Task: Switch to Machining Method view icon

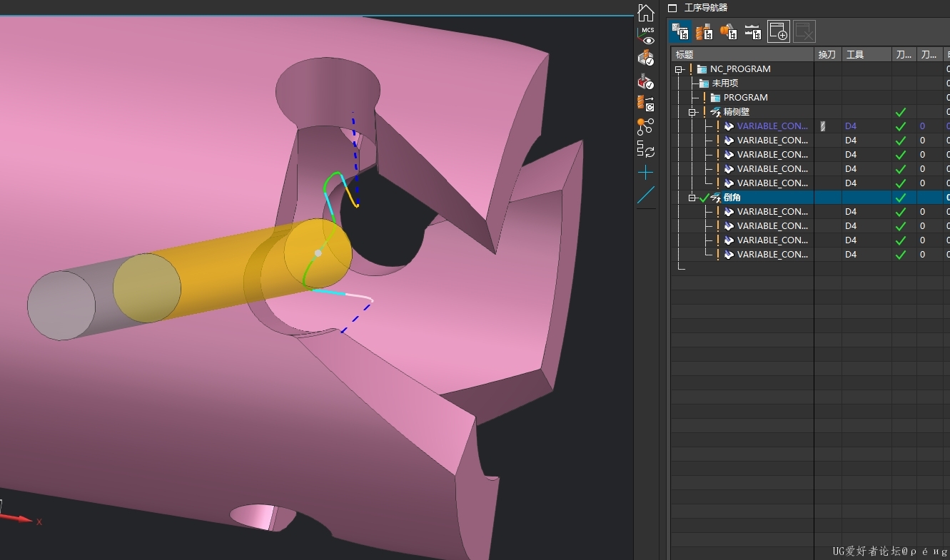Action: (x=753, y=31)
